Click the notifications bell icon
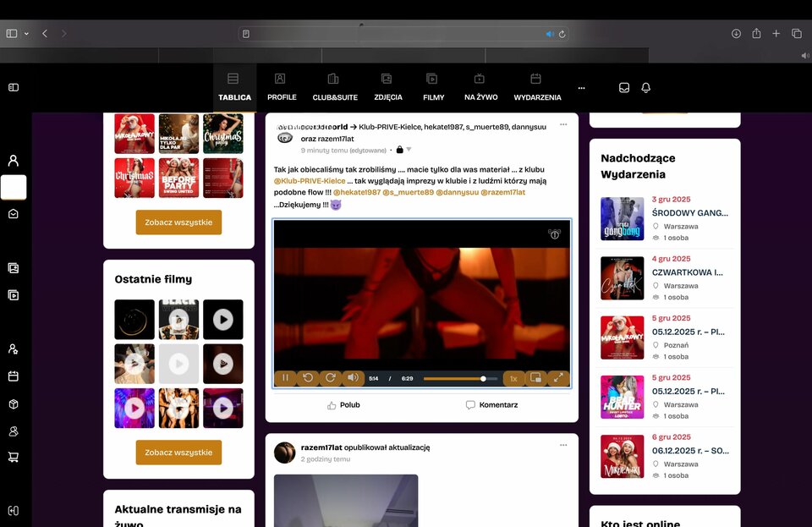 [x=646, y=88]
